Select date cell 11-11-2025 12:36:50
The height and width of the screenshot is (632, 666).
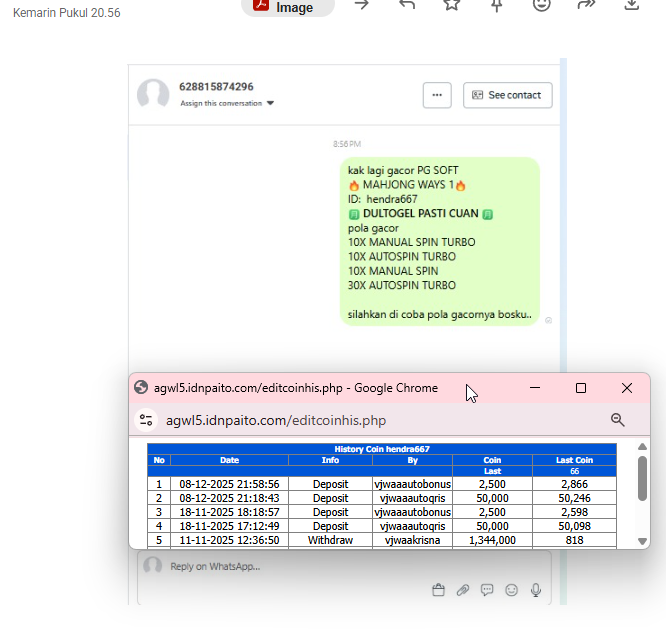[229, 540]
